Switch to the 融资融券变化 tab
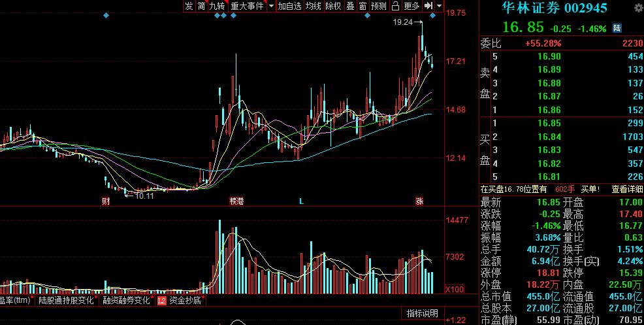644x325 pixels. [127, 300]
